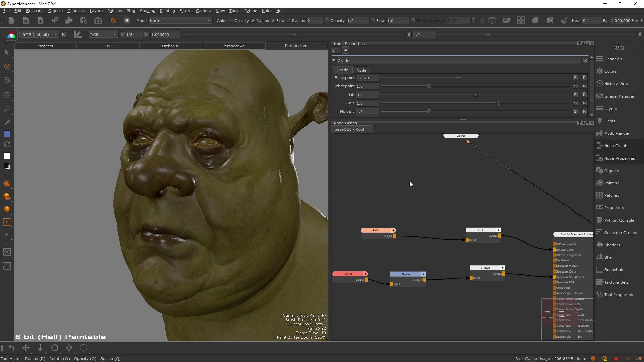The image size is (644, 362).
Task: Choose the magnifier Zoom tool
Action: click(x=7, y=109)
